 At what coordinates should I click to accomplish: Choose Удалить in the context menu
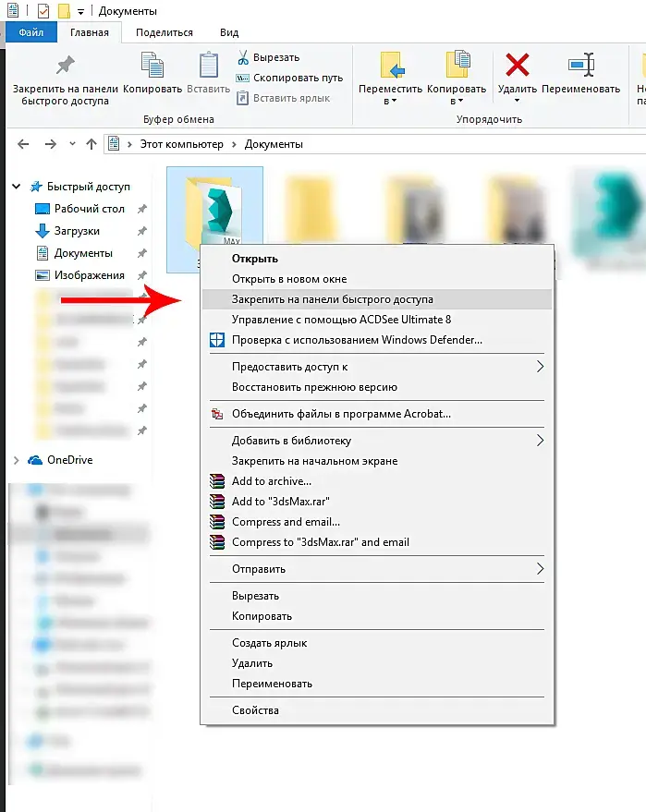[377, 663]
